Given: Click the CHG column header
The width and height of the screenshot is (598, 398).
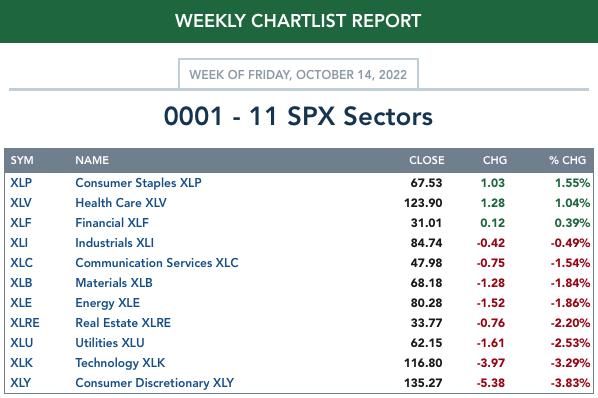Looking at the screenshot, I should (495, 160).
